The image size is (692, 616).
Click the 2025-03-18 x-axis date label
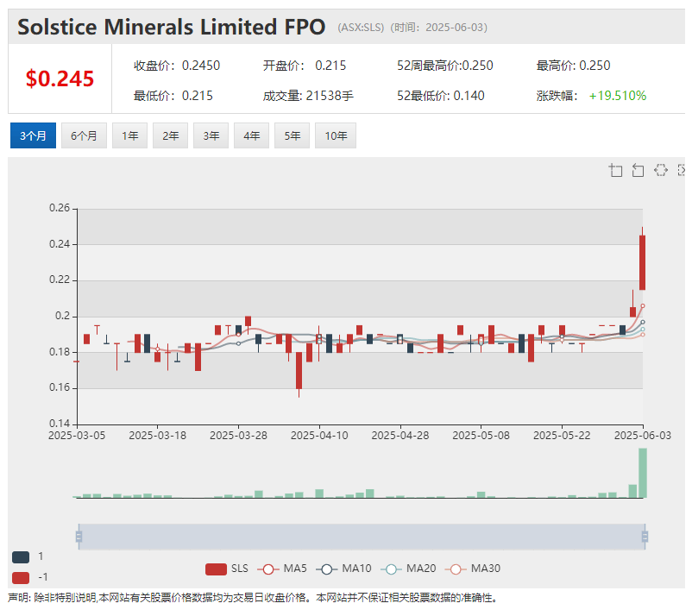click(158, 436)
